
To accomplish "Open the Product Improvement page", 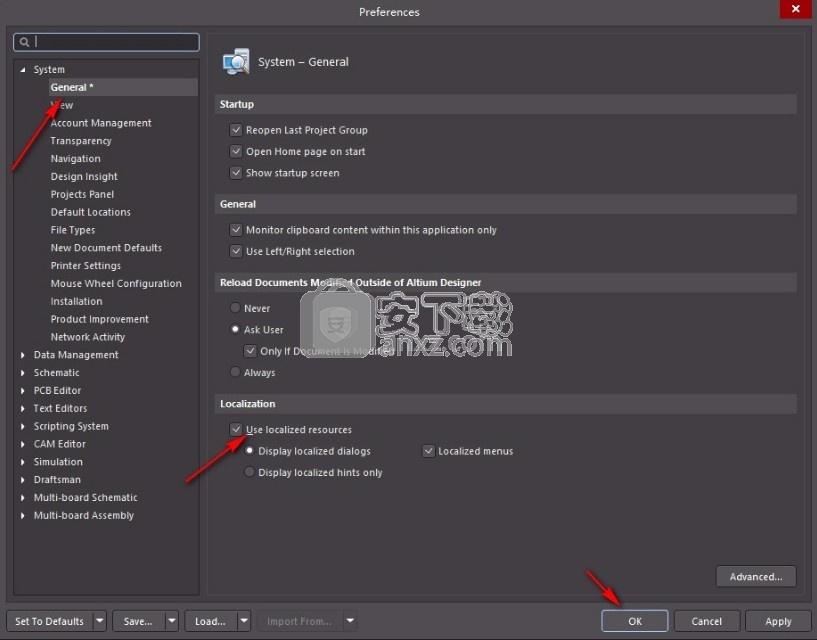I will [100, 319].
